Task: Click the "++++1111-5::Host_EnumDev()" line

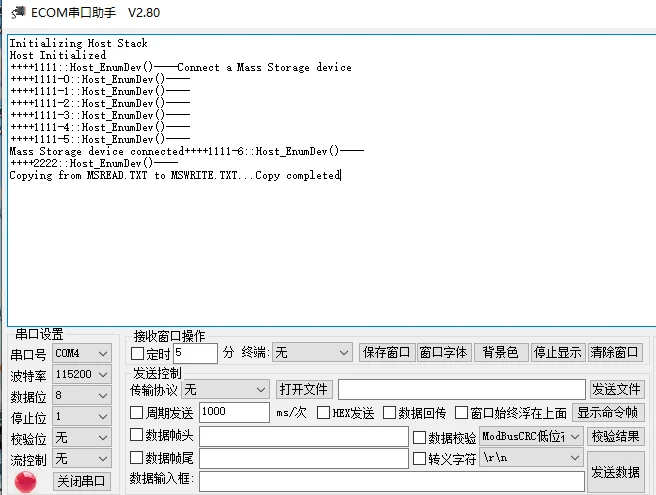Action: point(100,139)
